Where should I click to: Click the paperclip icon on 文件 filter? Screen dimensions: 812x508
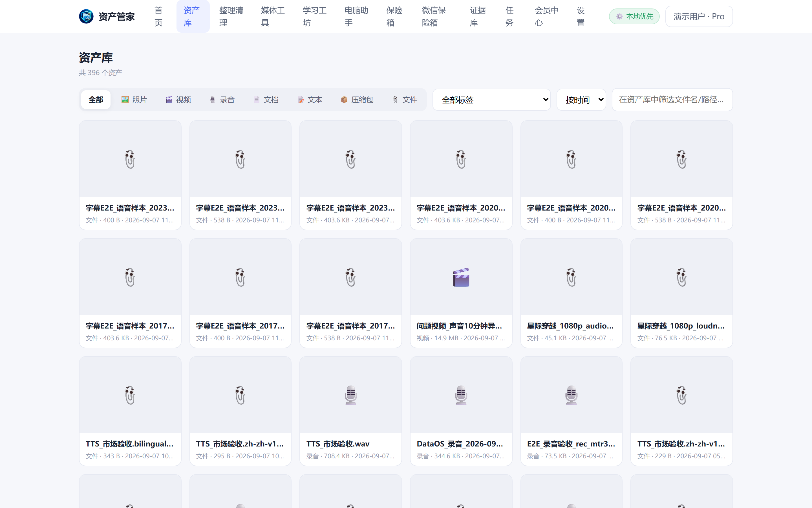[x=395, y=100]
